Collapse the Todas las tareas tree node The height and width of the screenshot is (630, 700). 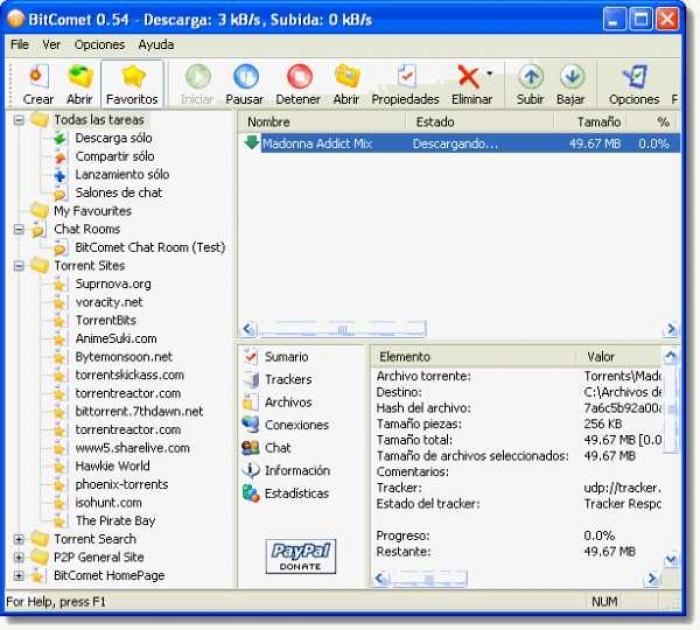coord(18,120)
